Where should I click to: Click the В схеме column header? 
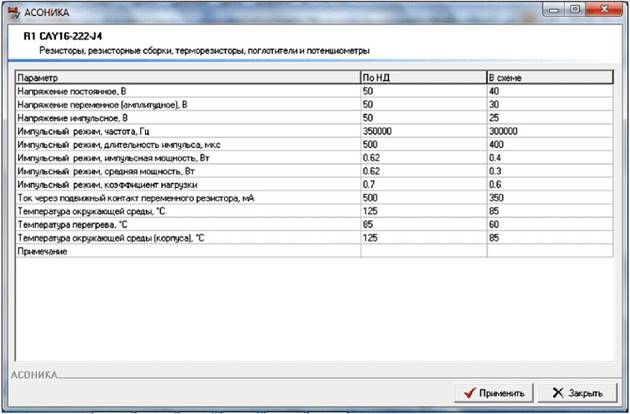pyautogui.click(x=548, y=77)
